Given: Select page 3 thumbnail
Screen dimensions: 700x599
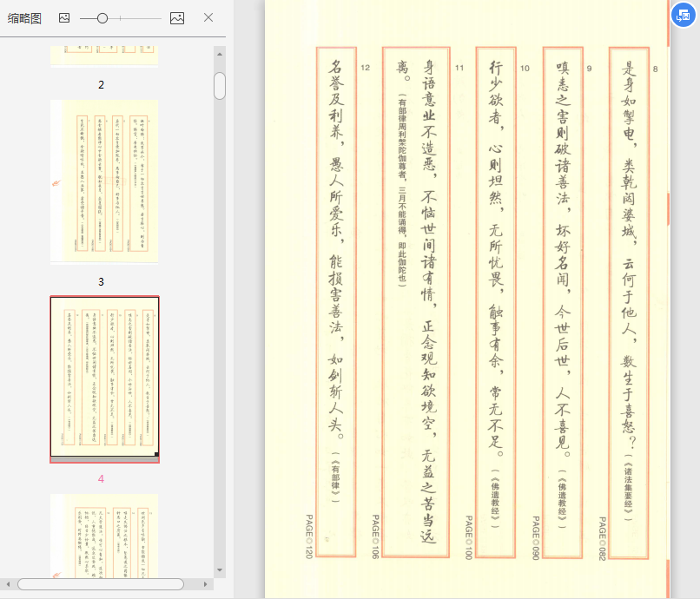Looking at the screenshot, I should click(104, 181).
